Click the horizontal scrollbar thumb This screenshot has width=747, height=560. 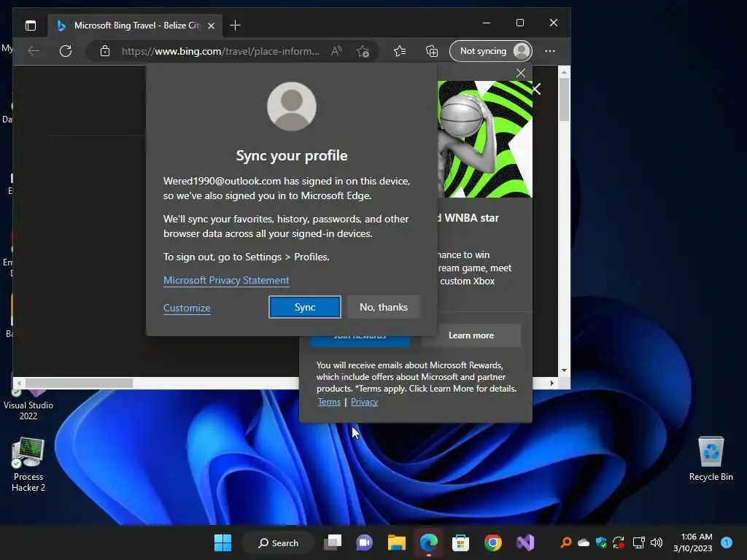[79, 383]
